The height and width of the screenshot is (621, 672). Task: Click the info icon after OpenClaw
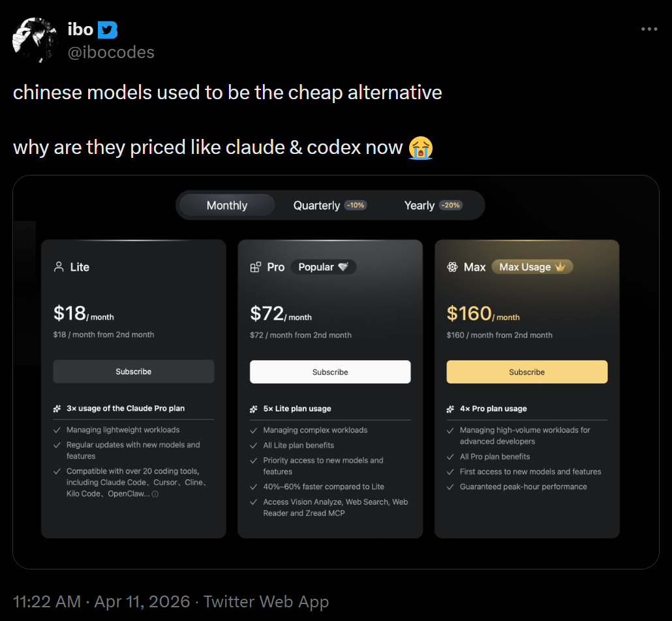(155, 494)
